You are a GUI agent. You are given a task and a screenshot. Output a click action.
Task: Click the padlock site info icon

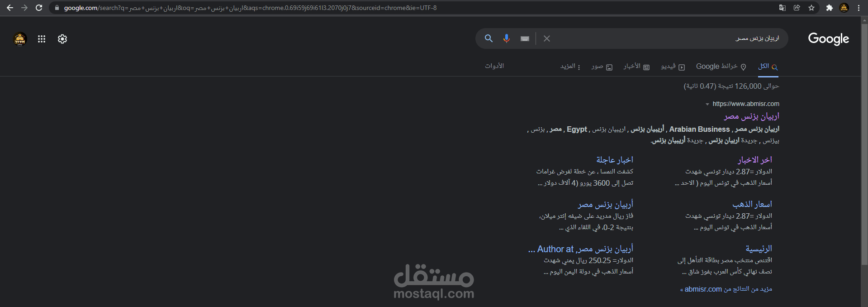(x=57, y=8)
